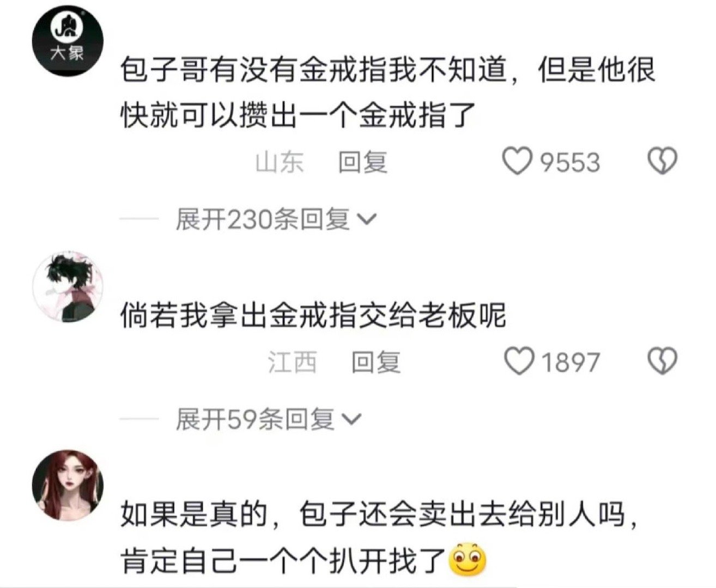Select comment 倘若我拿出金戒指交给老板呢
The image size is (716, 588).
(313, 316)
